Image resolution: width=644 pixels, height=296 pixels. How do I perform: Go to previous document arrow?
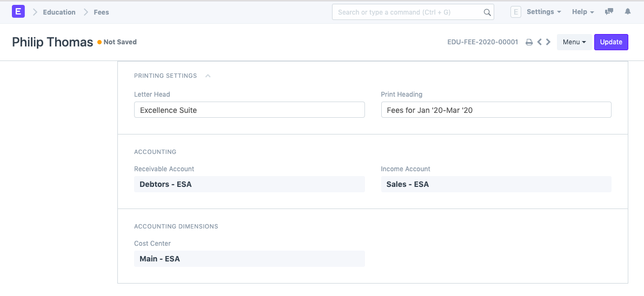[539, 42]
